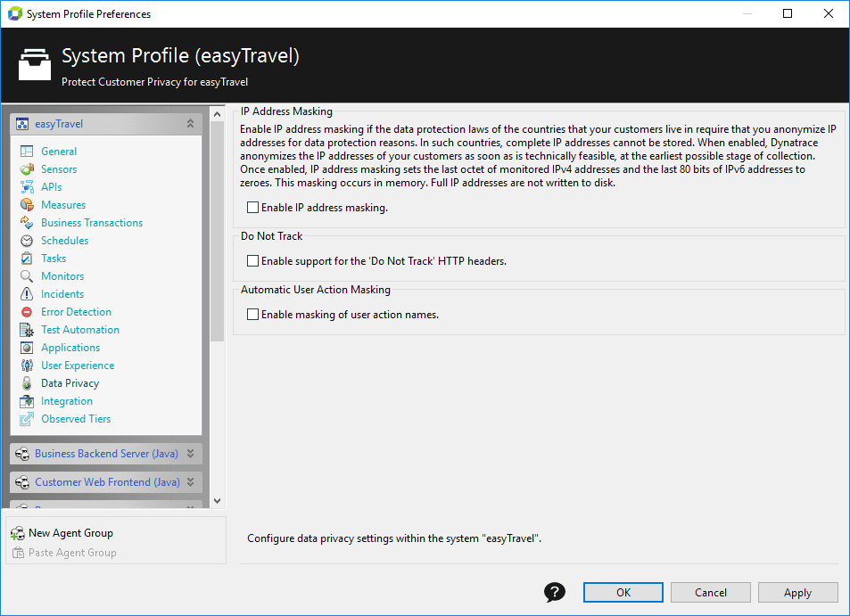Image resolution: width=850 pixels, height=616 pixels.
Task: Click the Error Detection red icon
Action: 27,312
